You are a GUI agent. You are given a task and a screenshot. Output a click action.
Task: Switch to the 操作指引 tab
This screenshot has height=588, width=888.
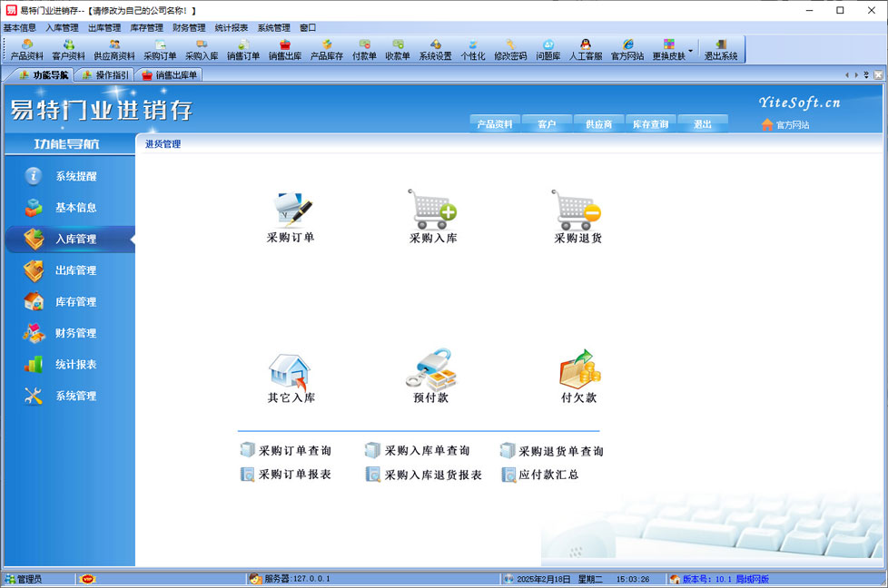[x=105, y=75]
